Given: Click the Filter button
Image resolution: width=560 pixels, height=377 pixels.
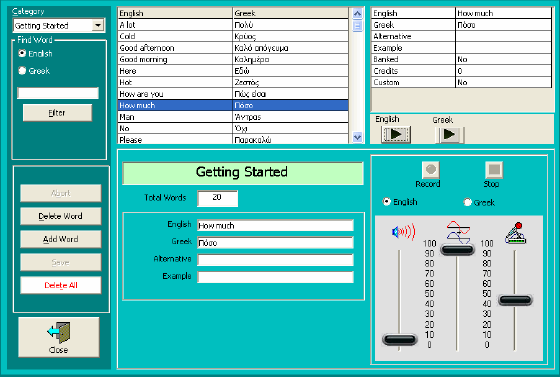Looking at the screenshot, I should click(x=57, y=113).
